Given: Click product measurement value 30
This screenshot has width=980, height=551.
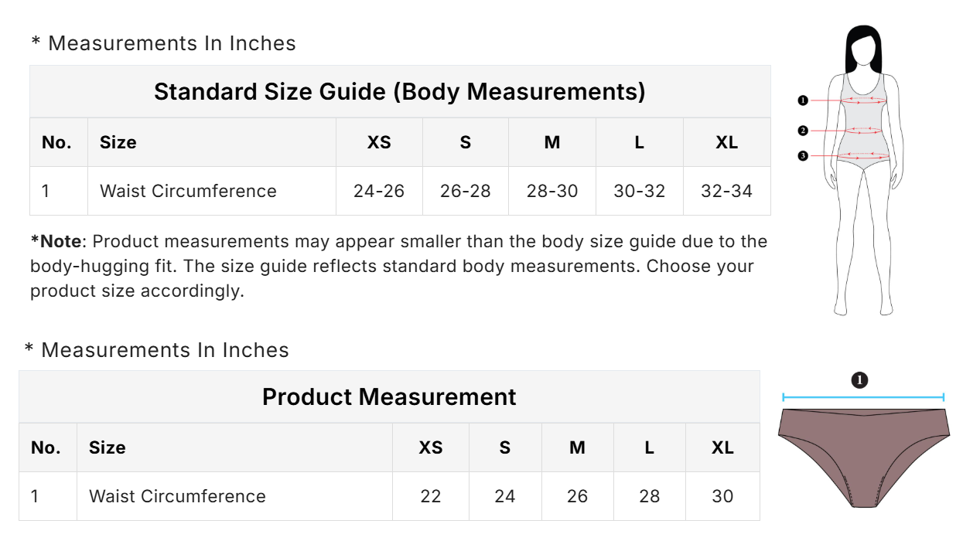Looking at the screenshot, I should click(x=722, y=496).
